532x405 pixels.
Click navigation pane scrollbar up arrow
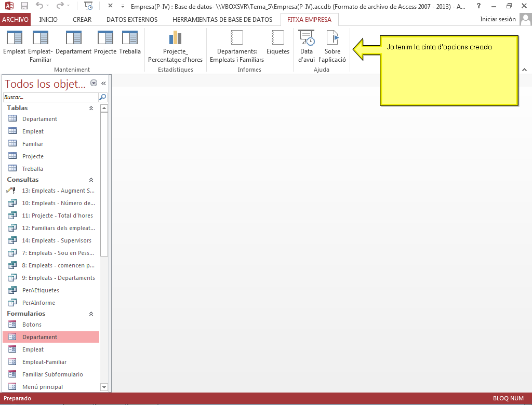point(104,108)
